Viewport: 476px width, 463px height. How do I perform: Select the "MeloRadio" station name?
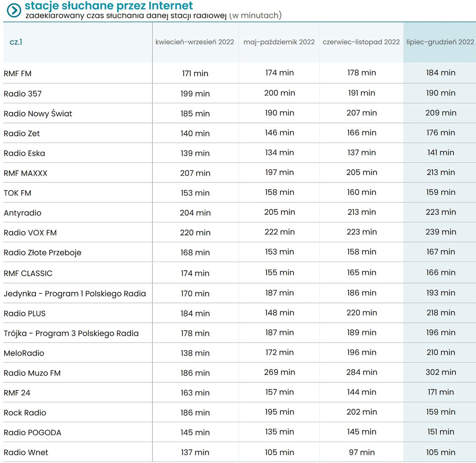pos(24,353)
